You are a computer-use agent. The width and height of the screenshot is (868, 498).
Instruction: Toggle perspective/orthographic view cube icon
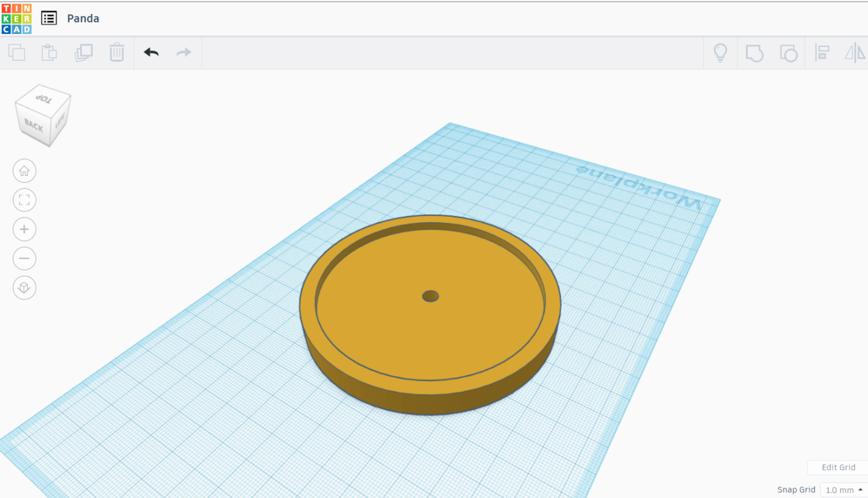pyautogui.click(x=24, y=287)
